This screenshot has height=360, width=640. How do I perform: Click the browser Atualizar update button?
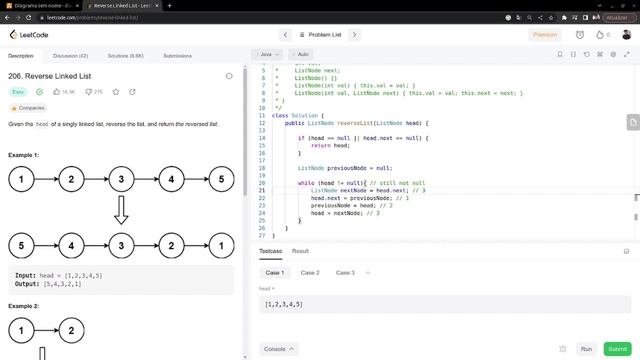(x=620, y=18)
